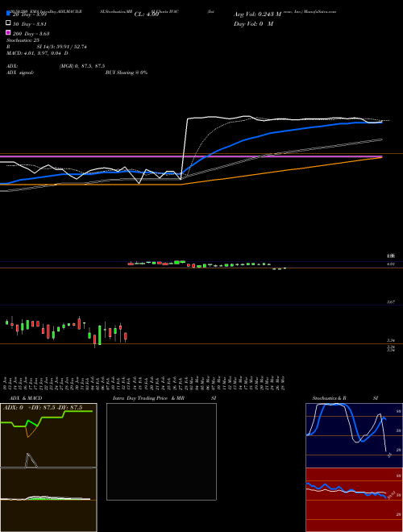
Task: Select the '50 Day - 3.81' legend text
Action: click(x=30, y=24)
